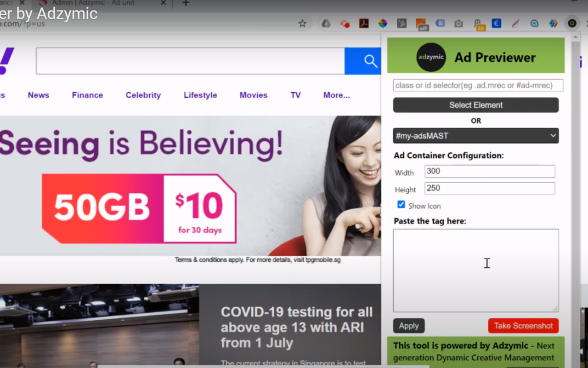The height and width of the screenshot is (368, 588).
Task: Open the HubSpot extension icon
Action: click(401, 23)
